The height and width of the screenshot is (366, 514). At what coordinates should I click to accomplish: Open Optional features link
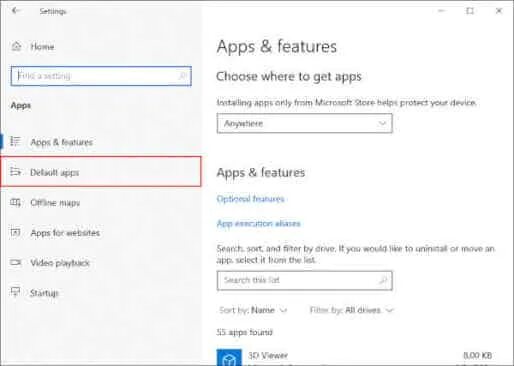[250, 199]
